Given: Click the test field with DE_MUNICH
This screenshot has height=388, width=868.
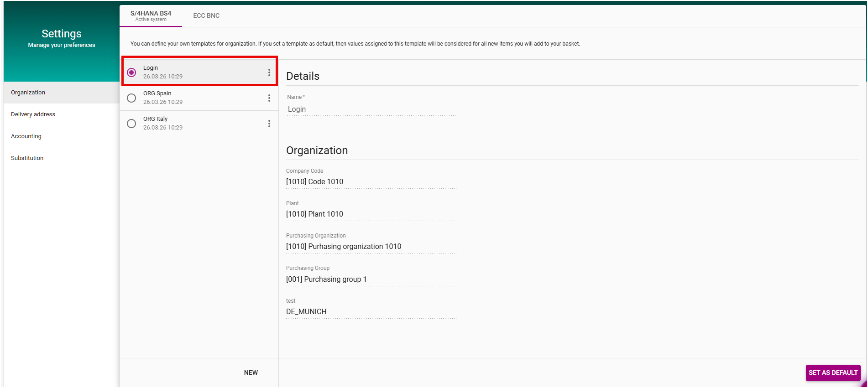Looking at the screenshot, I should pos(371,312).
